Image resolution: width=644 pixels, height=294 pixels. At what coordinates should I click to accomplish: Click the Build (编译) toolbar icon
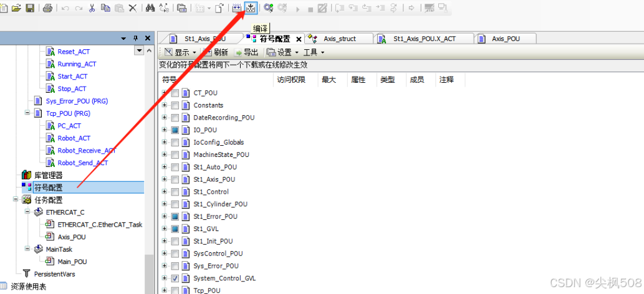pos(251,8)
